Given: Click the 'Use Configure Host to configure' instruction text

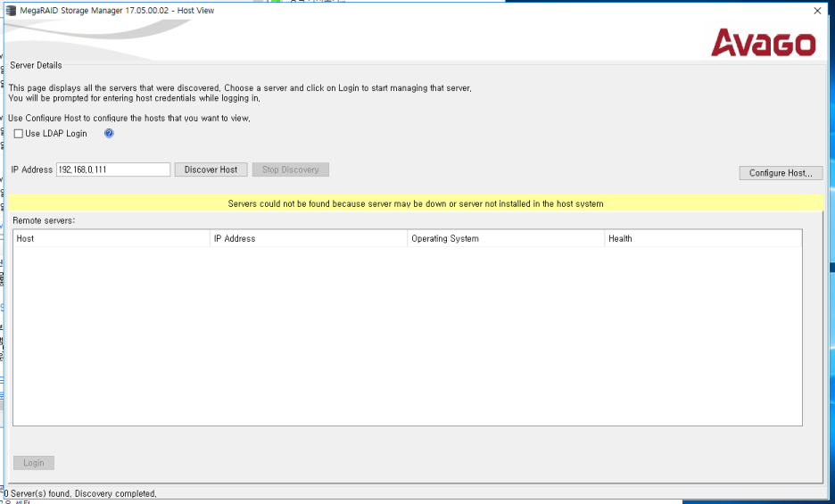Looking at the screenshot, I should point(128,118).
